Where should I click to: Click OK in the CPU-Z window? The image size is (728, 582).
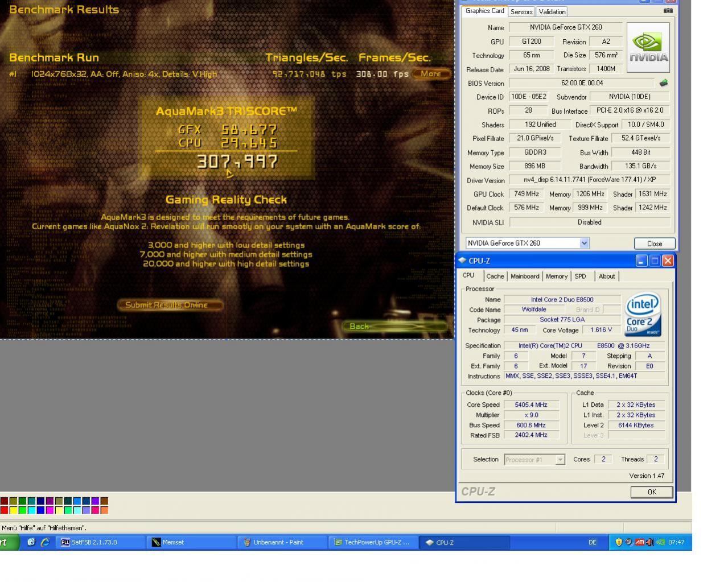pos(652,492)
